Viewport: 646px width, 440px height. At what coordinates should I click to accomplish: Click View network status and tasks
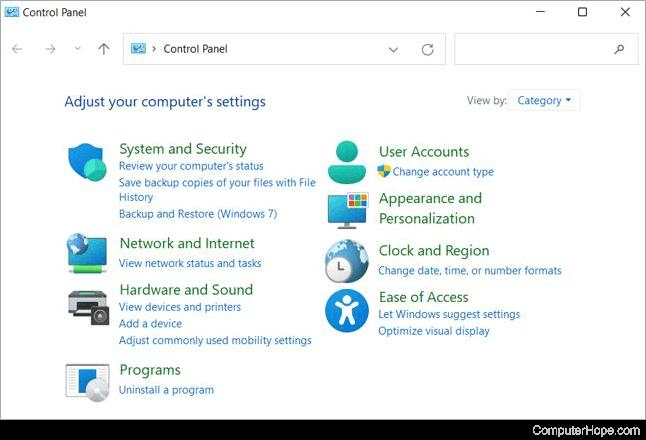190,263
